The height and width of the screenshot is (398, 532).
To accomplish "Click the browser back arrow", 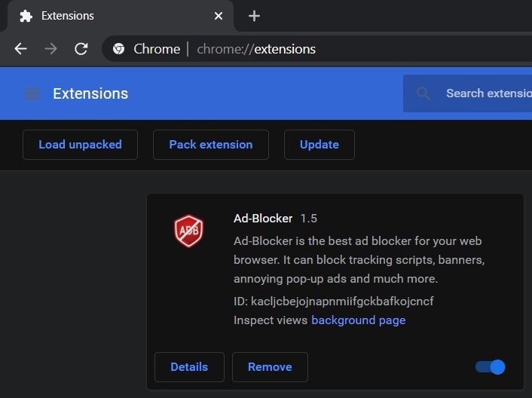I will click(x=20, y=49).
